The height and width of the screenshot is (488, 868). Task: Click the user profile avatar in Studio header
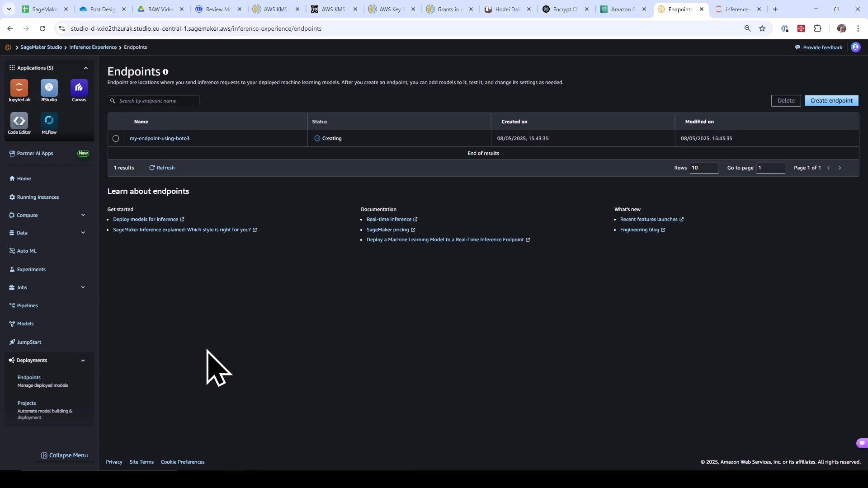click(x=855, y=47)
